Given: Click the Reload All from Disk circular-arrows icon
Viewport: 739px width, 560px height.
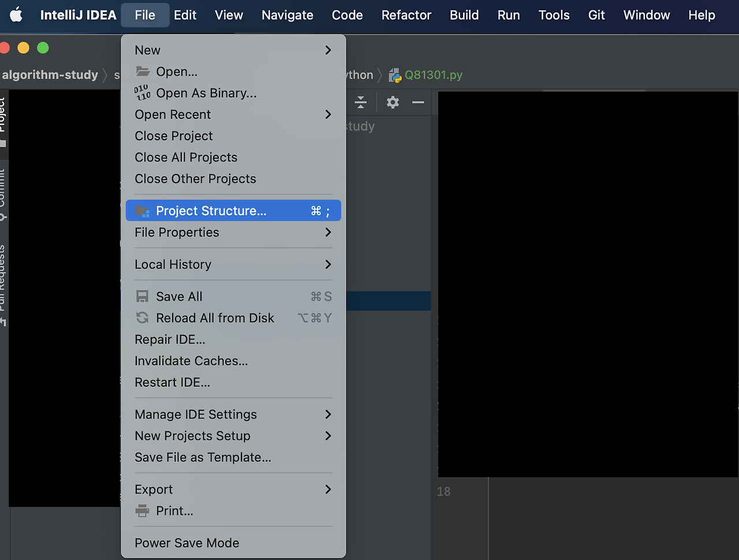Looking at the screenshot, I should (142, 318).
